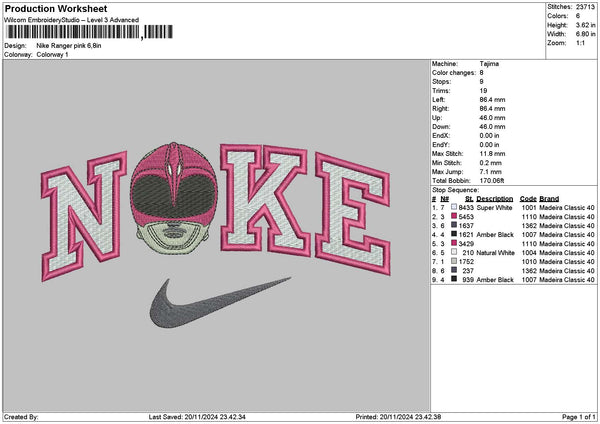The height and width of the screenshot is (424, 600).
Task: Select design name 'Nike Ranger pink 6,8in'
Action: click(69, 46)
